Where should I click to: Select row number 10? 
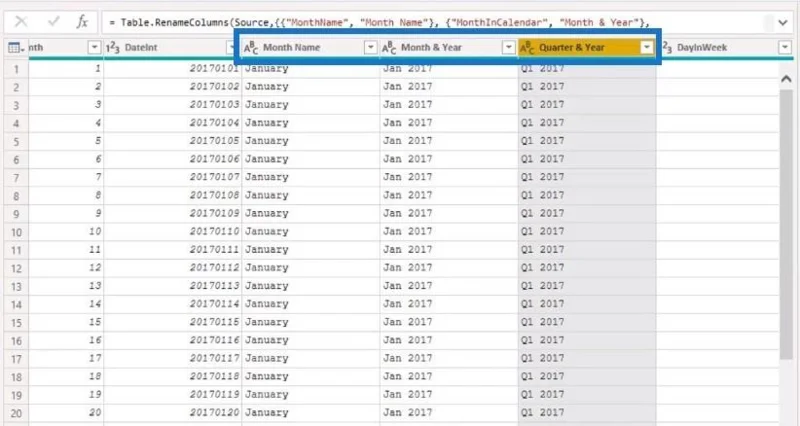[16, 232]
